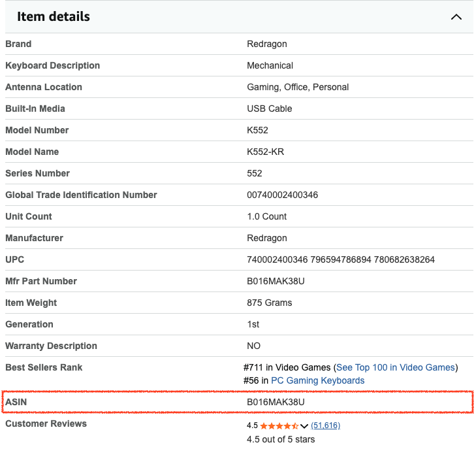Click the Gaming, Office, Personal value
The image size is (476, 449).
click(298, 87)
